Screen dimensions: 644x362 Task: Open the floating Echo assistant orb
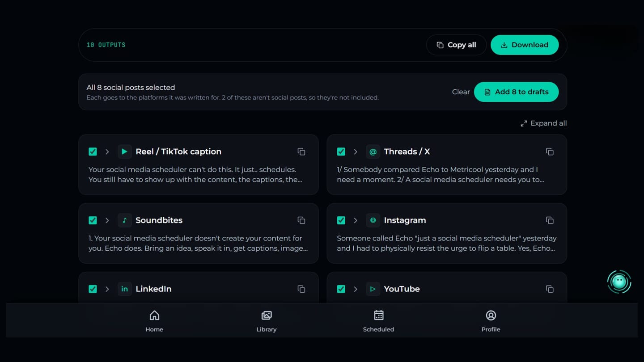click(x=619, y=282)
